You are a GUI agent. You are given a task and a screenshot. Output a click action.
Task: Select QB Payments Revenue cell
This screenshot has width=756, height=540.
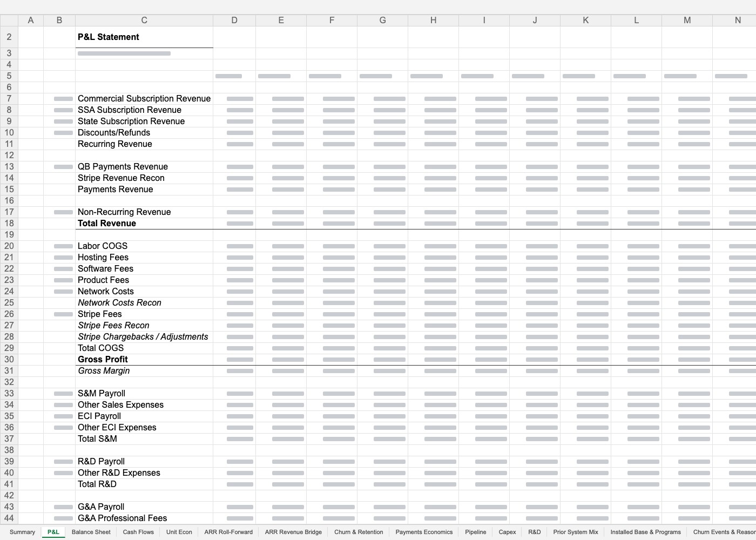(x=144, y=167)
